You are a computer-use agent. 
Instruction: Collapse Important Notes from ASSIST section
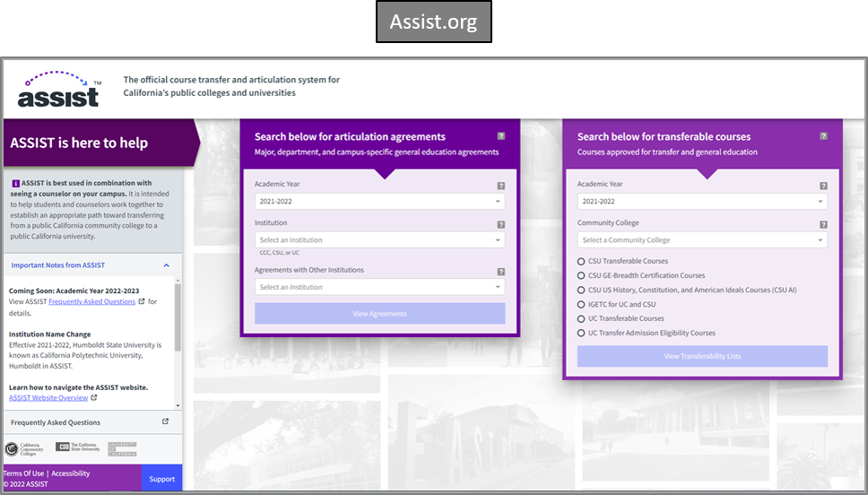tap(166, 265)
